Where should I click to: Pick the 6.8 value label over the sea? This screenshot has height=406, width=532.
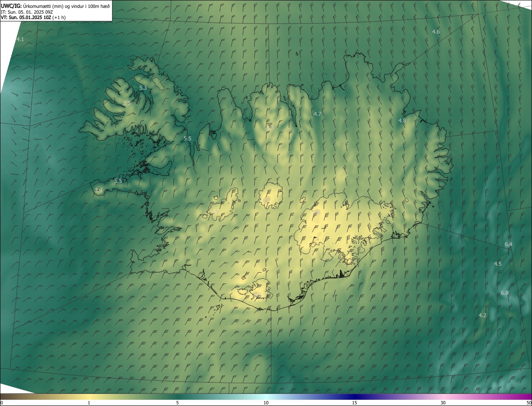point(505,293)
